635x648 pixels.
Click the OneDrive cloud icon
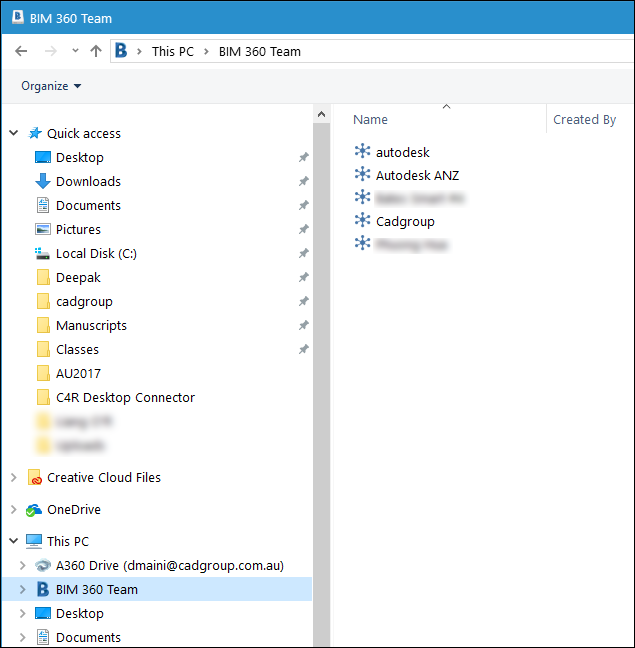34,510
